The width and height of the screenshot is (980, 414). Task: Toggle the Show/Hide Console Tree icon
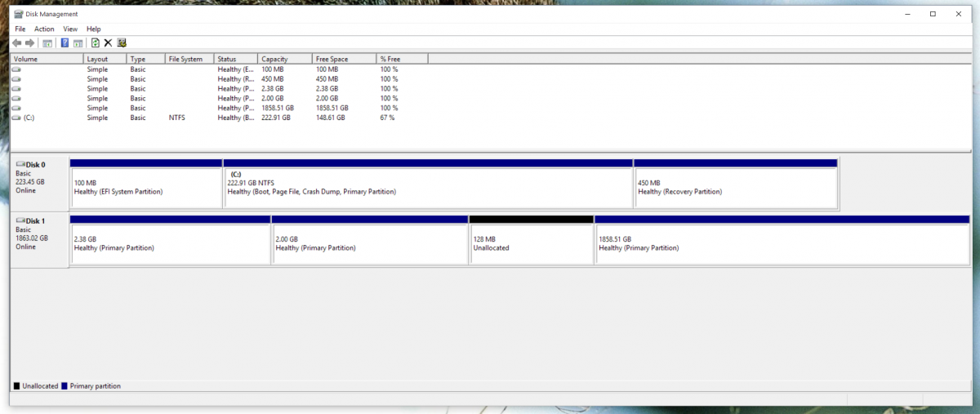pos(47,42)
